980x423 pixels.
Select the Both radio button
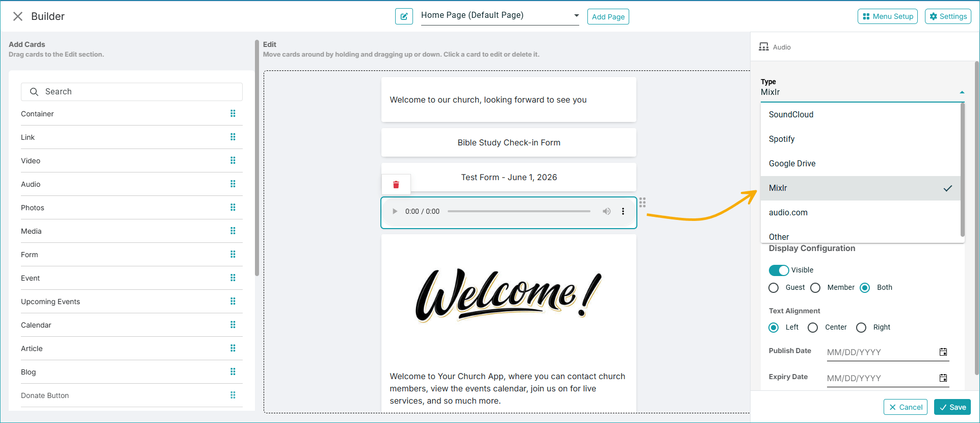(865, 288)
